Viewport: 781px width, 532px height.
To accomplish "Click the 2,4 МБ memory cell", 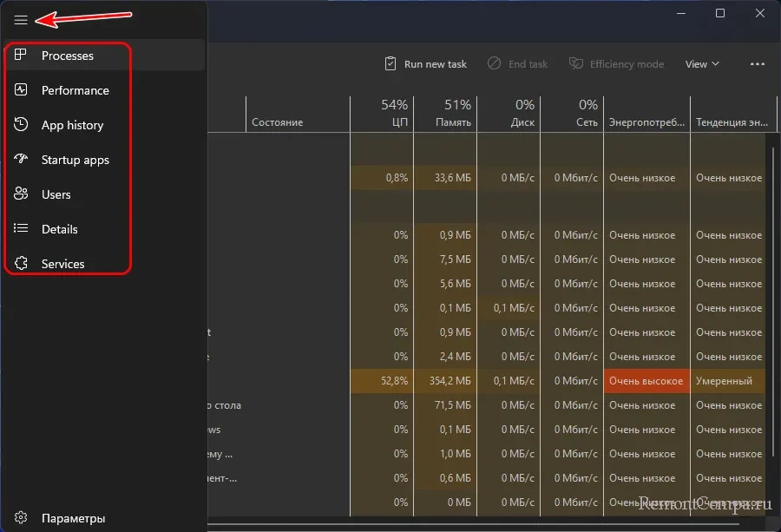I will point(445,357).
